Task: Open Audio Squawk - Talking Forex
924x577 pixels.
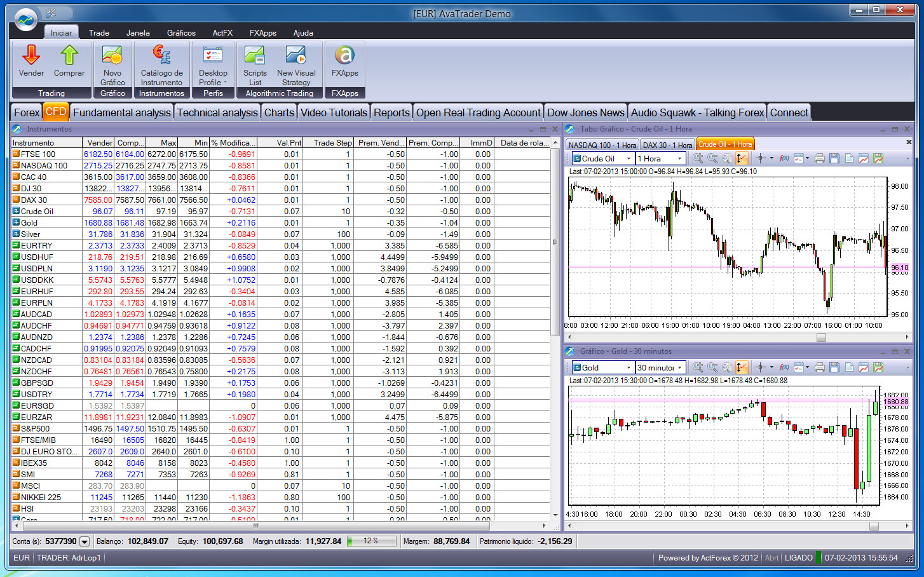Action: point(697,112)
